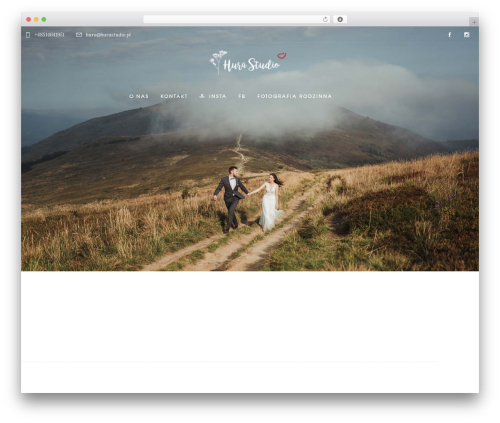The image size is (500, 423).
Task: Minimize the window with the yellow button
Action: 36,19
